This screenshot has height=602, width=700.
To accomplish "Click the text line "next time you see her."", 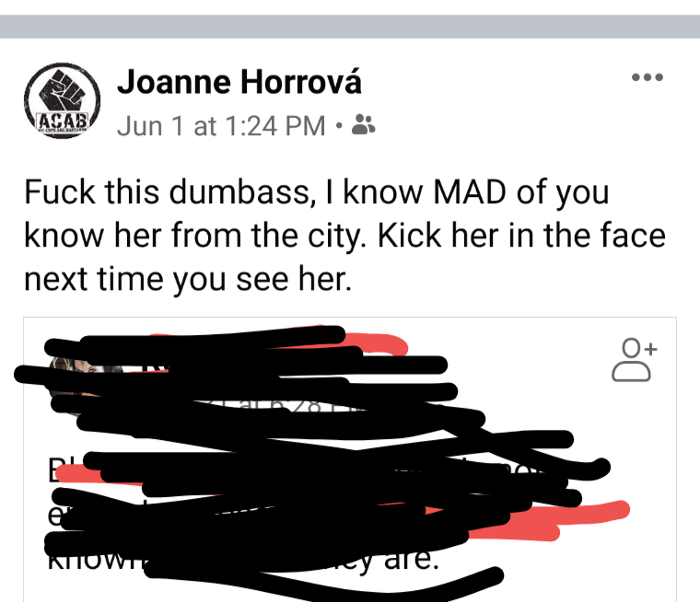I will 188,279.
